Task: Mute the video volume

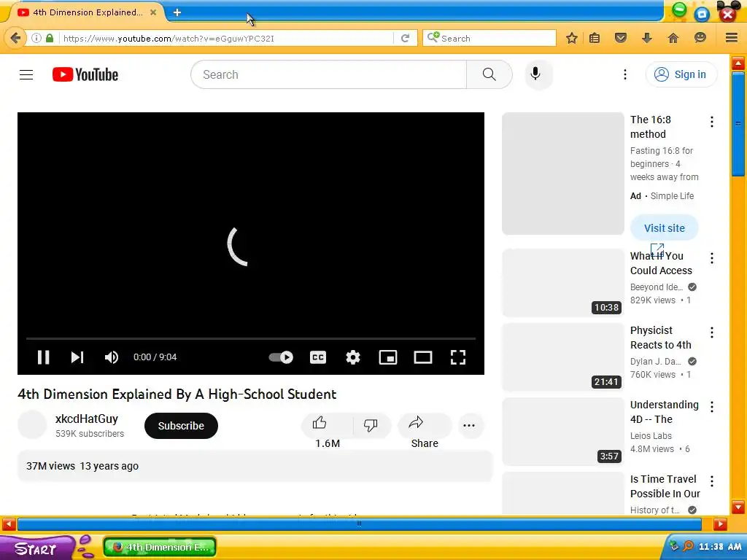Action: [x=112, y=357]
